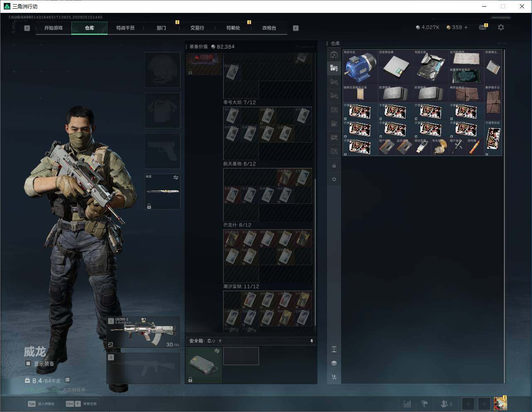
Task: Open the stats bar chart icon
Action: click(x=408, y=404)
